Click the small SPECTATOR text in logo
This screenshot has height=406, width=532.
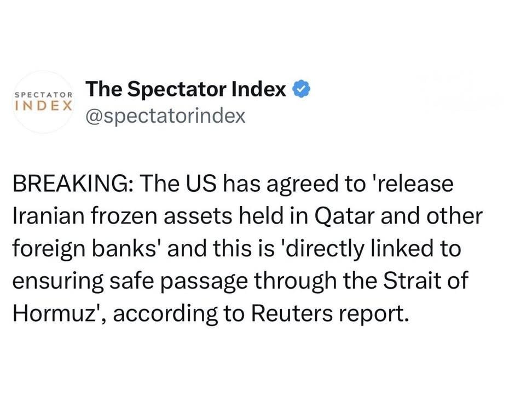(x=43, y=95)
